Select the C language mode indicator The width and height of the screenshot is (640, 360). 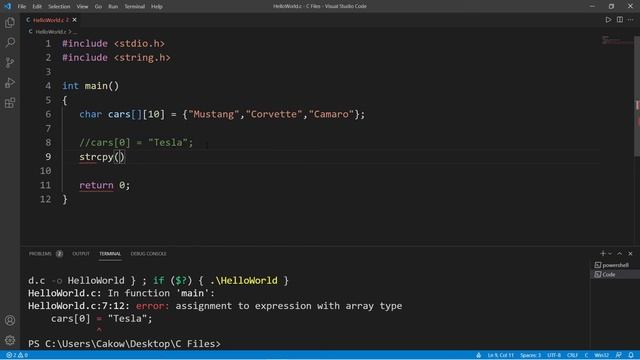[x=586, y=355]
